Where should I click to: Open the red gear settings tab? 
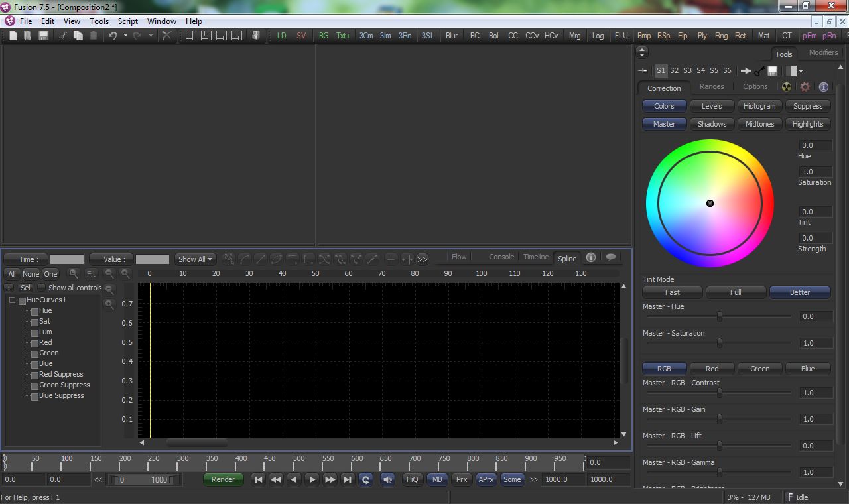tap(805, 87)
